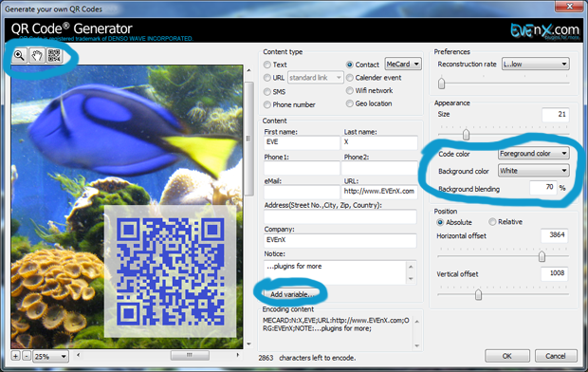This screenshot has width=588, height=372.
Task: Click the preview scroll down arrow
Action: (x=248, y=344)
